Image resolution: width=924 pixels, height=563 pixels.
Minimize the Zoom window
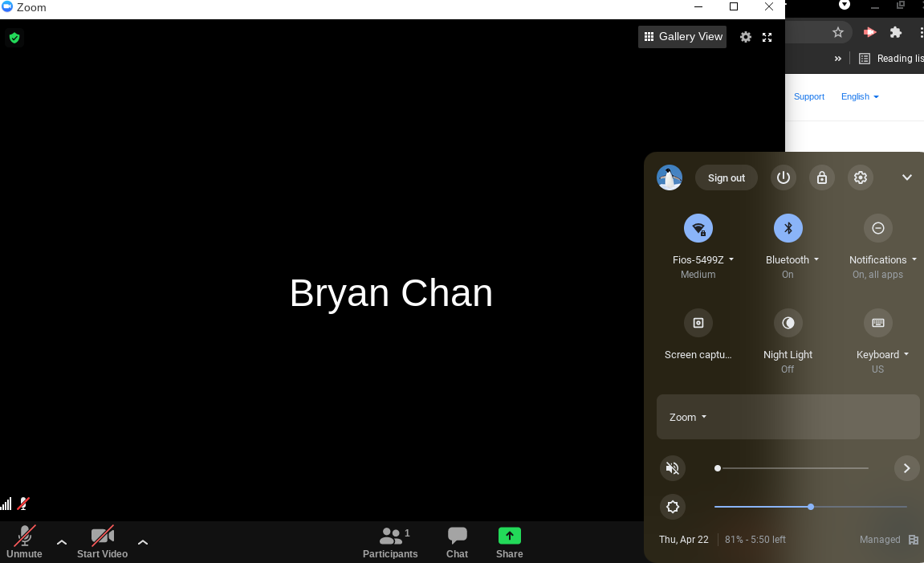point(698,6)
